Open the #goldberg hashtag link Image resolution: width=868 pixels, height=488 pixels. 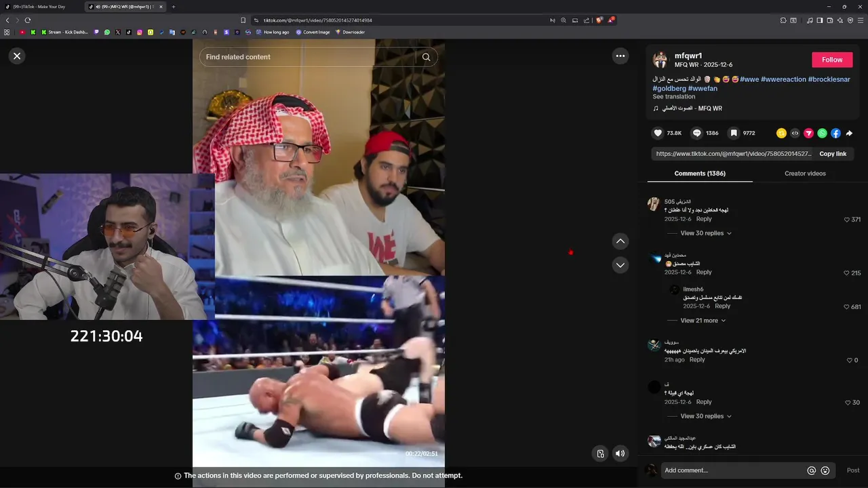[x=669, y=89]
